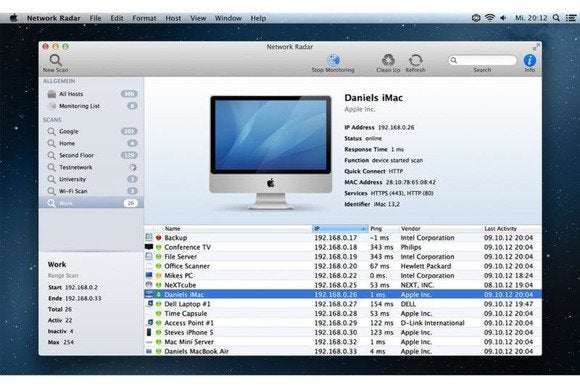Open the Window menu
580x388 pixels.
(228, 18)
